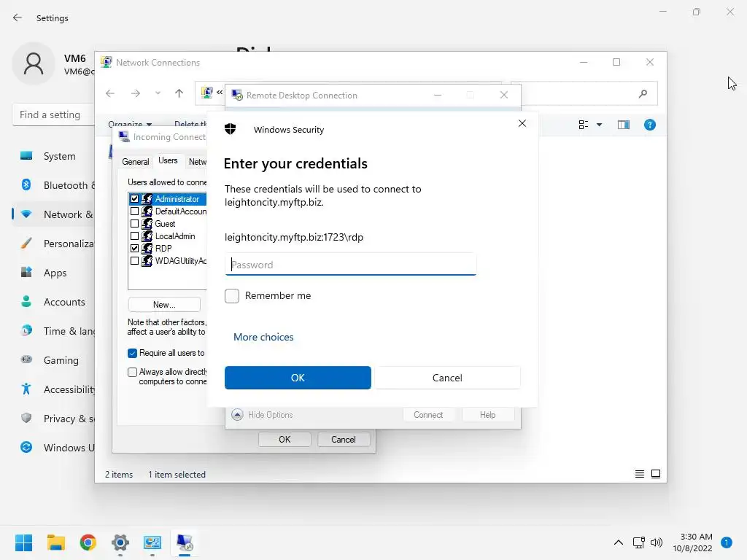Image resolution: width=747 pixels, height=560 pixels.
Task: Close the Windows Security dialog
Action: pos(522,123)
